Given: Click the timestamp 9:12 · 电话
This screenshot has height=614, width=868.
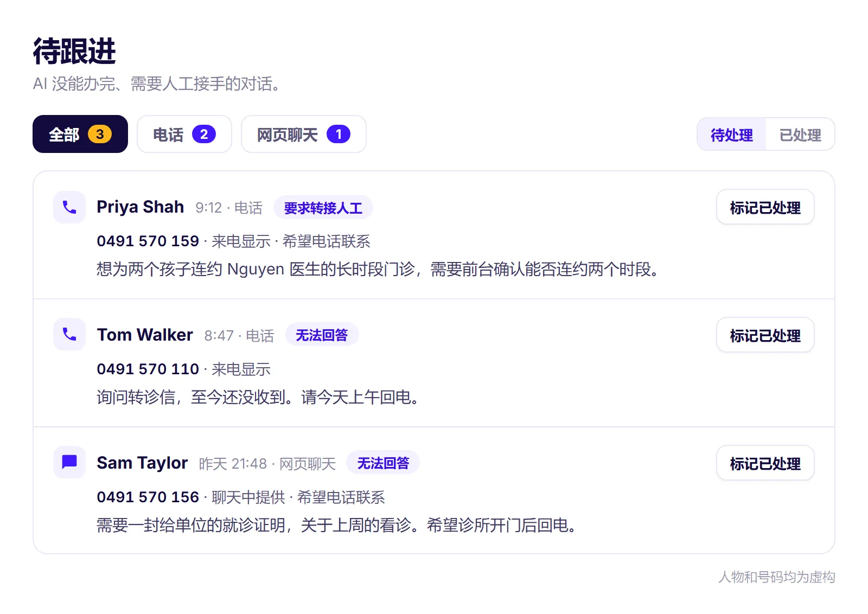Looking at the screenshot, I should click(x=229, y=208).
